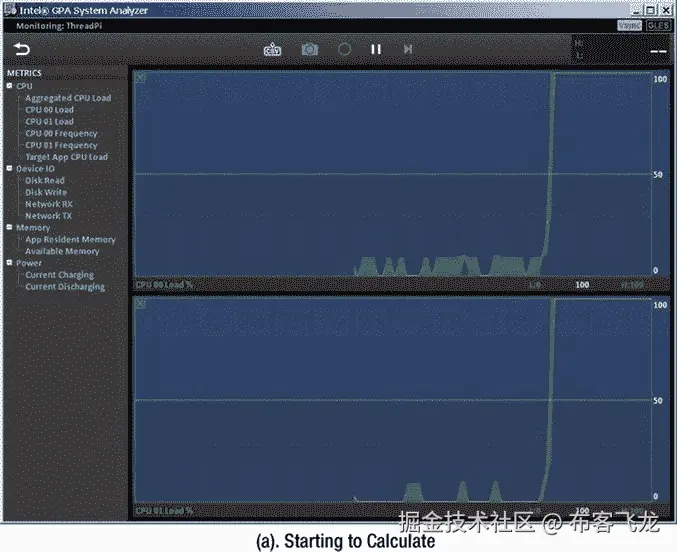Select Current Discharging metric
Screen dimensions: 677x552
pos(65,286)
